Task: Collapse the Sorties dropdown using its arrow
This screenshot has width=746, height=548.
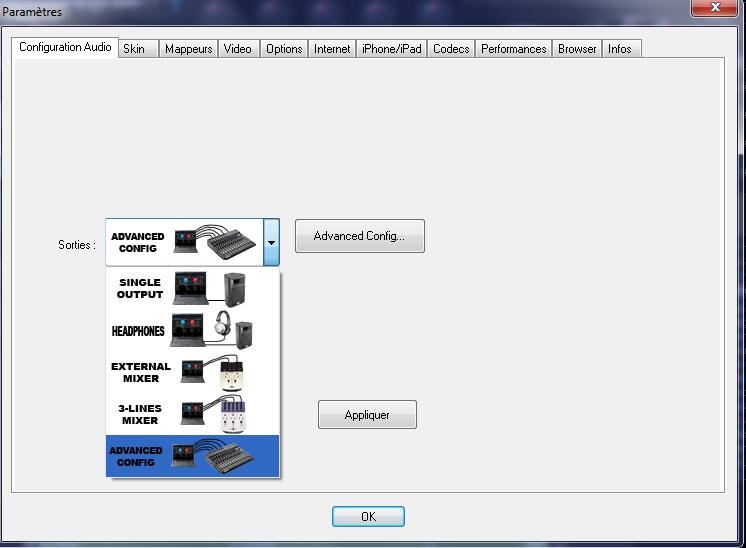Action: coord(271,243)
